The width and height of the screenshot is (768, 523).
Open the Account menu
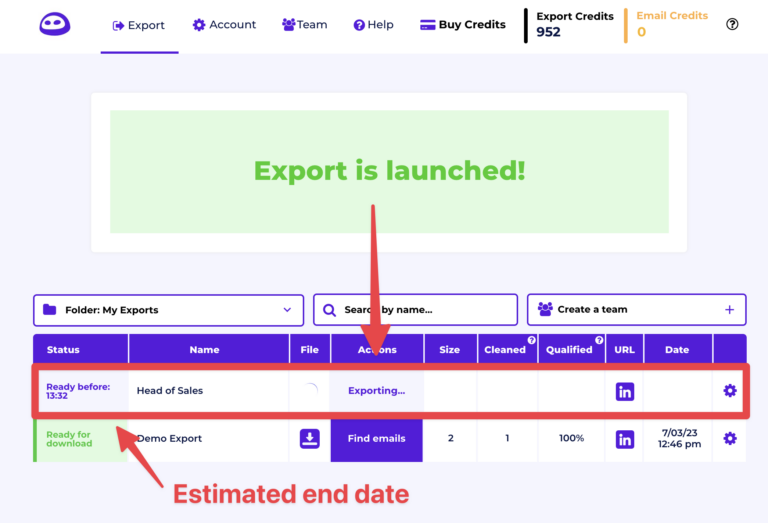click(224, 25)
